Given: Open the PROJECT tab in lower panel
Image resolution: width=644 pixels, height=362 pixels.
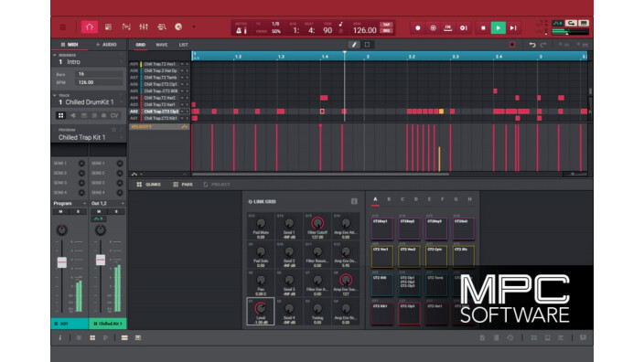Looking at the screenshot, I should (x=217, y=185).
